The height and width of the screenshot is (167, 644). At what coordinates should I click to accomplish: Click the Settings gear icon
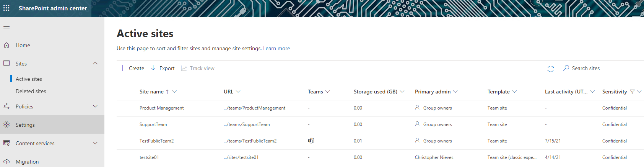pos(7,125)
